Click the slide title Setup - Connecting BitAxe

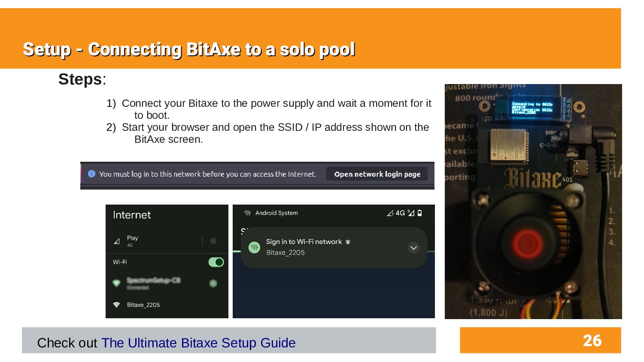[x=189, y=49]
